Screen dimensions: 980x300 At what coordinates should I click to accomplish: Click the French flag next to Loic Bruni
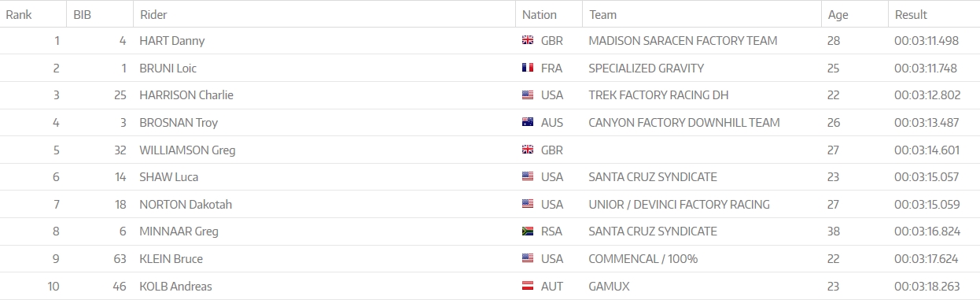click(528, 68)
